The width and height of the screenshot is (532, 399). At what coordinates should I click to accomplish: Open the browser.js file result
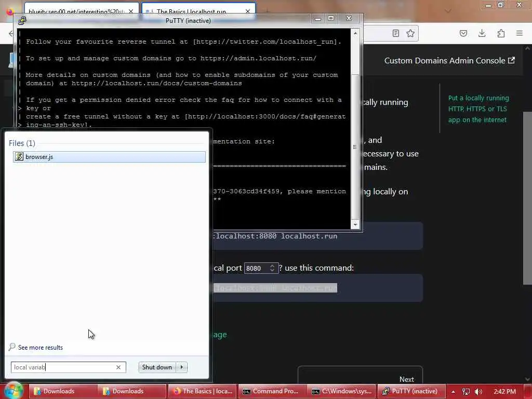point(109,157)
